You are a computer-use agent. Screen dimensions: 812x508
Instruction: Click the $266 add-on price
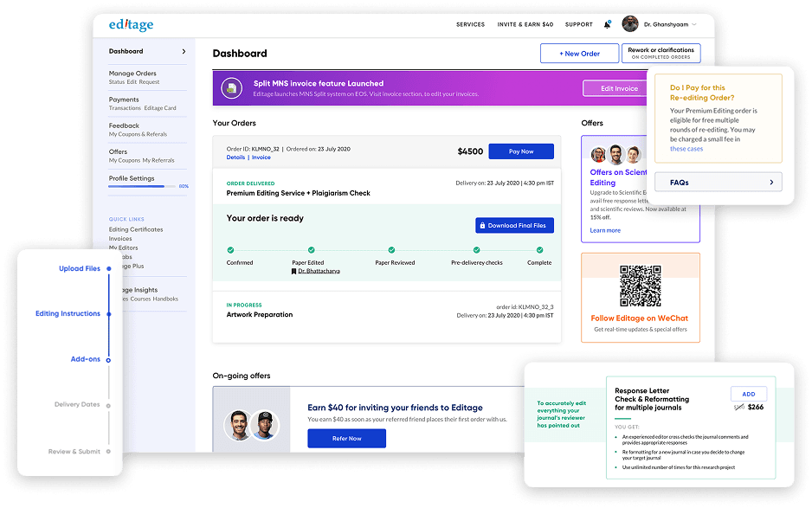coord(756,407)
